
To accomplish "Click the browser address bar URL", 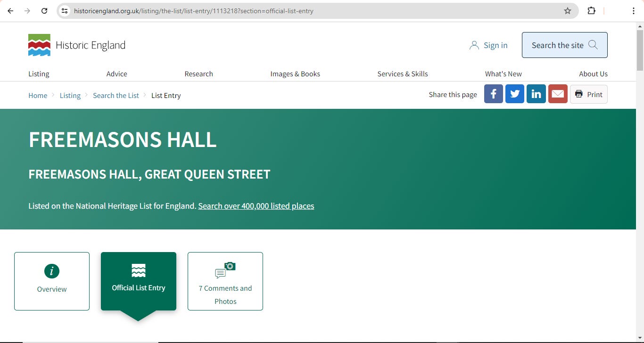I will pos(193,11).
